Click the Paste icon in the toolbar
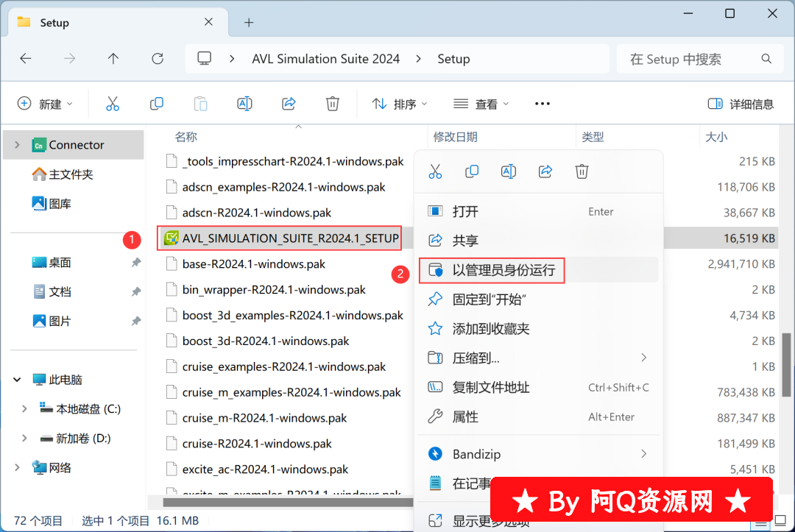The width and height of the screenshot is (795, 532). 201,104
